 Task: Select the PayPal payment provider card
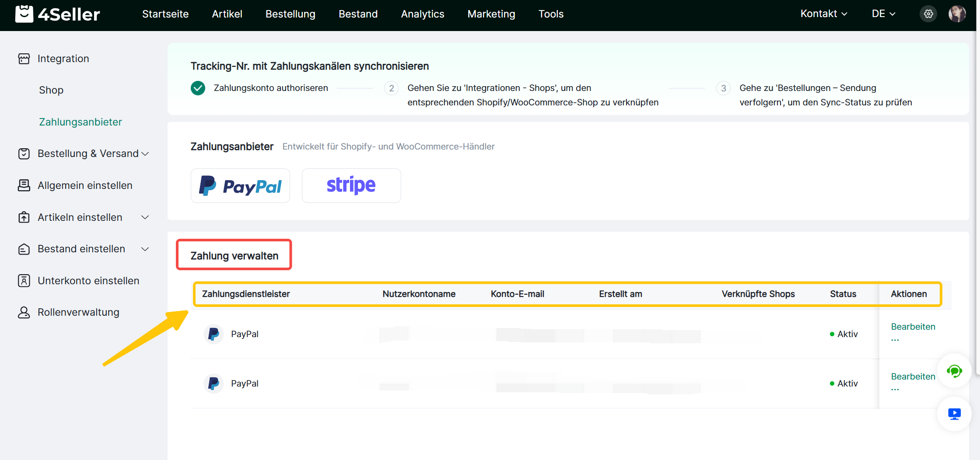point(240,186)
